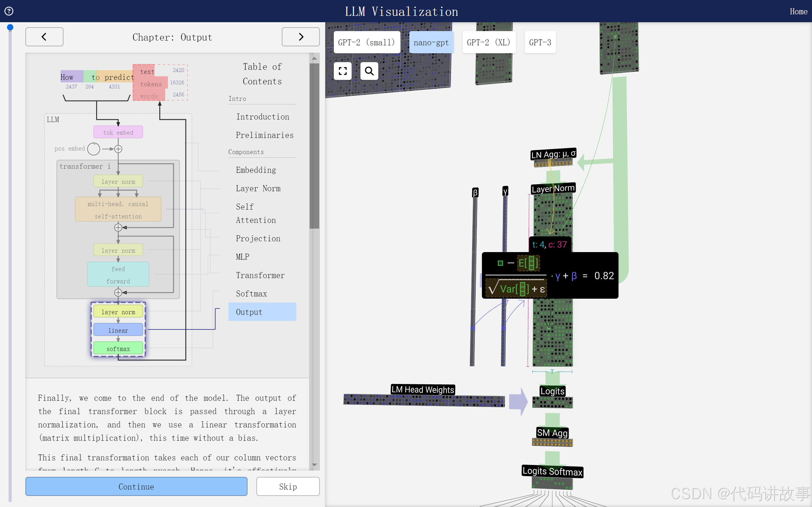Switch to the GPT-2 (small) model
The width and height of the screenshot is (812, 507).
click(366, 42)
